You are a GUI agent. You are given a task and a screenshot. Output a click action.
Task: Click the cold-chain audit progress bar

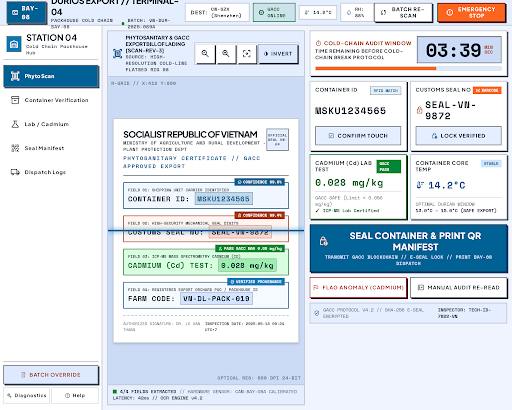(408, 69)
